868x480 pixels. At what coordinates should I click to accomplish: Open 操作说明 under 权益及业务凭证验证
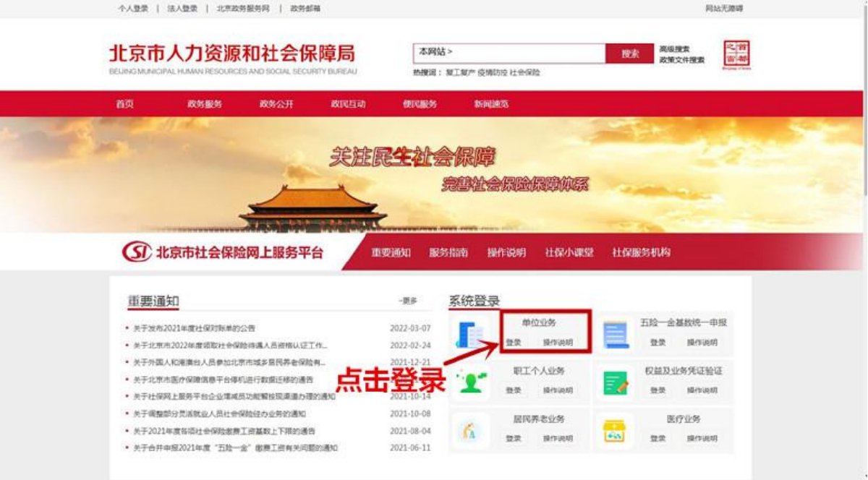(x=702, y=390)
